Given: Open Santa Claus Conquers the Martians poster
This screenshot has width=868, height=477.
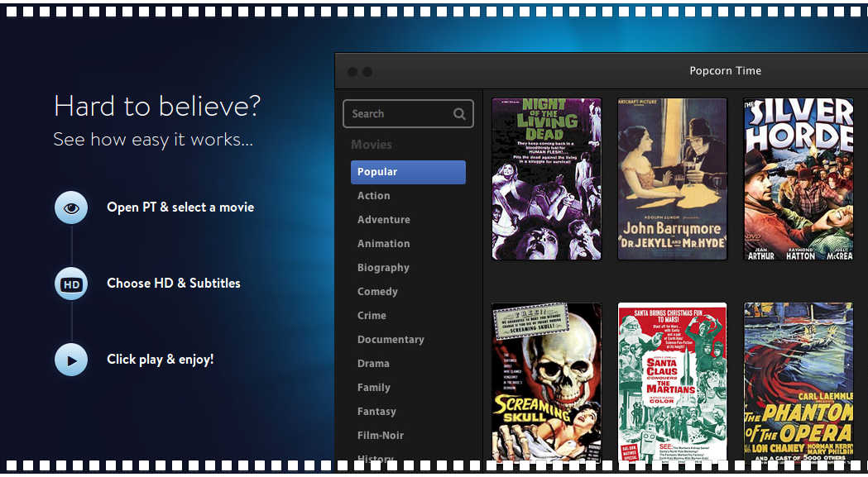Looking at the screenshot, I should tap(672, 381).
